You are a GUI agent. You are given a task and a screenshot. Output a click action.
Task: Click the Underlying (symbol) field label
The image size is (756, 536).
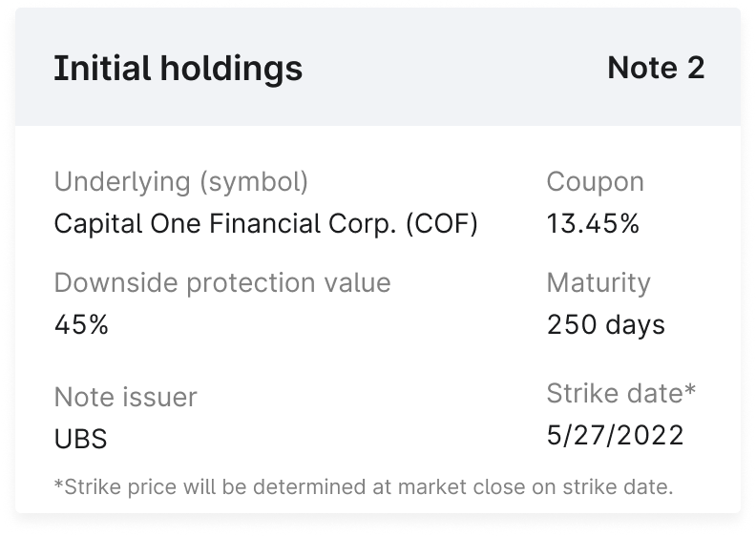(x=181, y=181)
